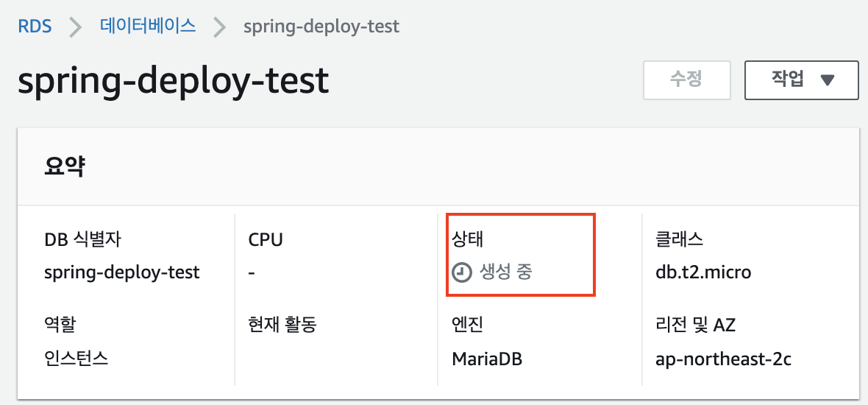
Task: Go to 데이터베이스 breadcrumb link
Action: point(148,26)
